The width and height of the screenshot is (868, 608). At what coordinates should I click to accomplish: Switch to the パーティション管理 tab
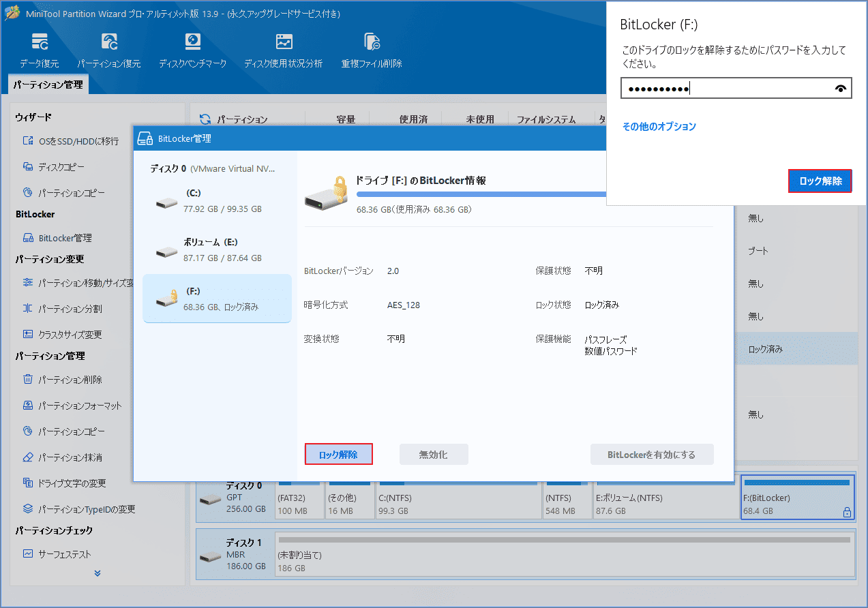point(48,85)
